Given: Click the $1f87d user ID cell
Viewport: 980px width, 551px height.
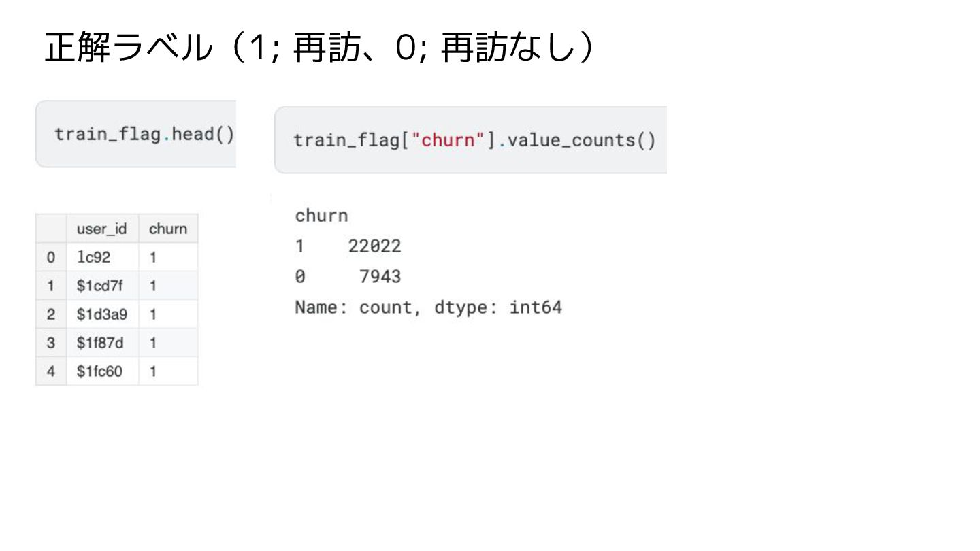Looking at the screenshot, I should coord(100,344).
